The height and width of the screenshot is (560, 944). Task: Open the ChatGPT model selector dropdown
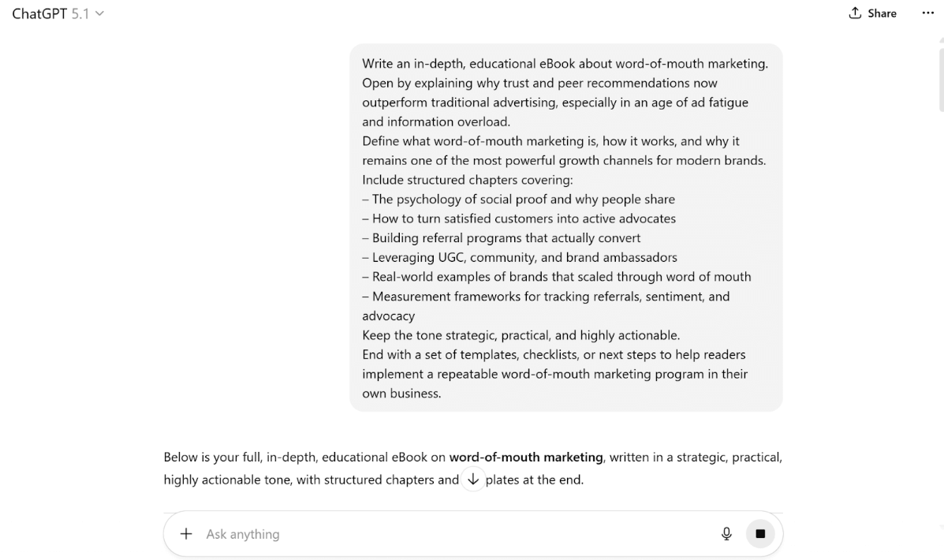click(58, 13)
